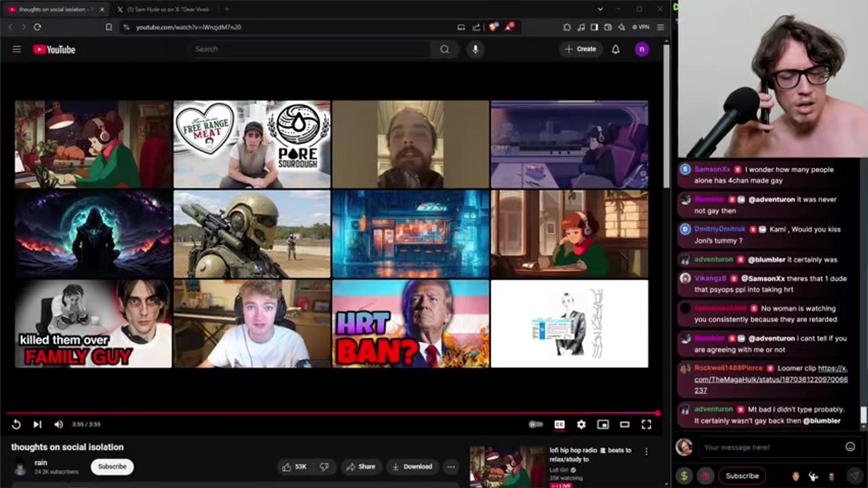Viewport: 868px width, 488px height.
Task: Open the Free Range Meat endscreen video
Action: [252, 144]
